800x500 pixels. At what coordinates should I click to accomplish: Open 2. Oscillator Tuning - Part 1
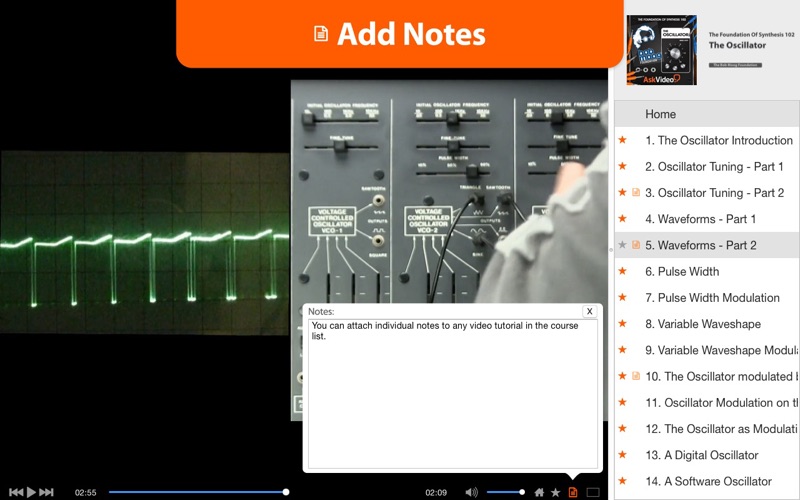(707, 166)
